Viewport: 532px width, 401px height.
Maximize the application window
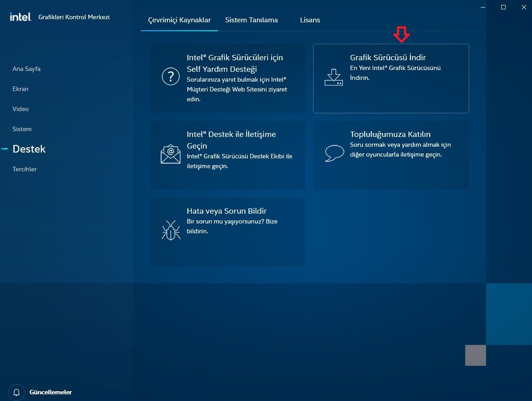click(x=503, y=7)
